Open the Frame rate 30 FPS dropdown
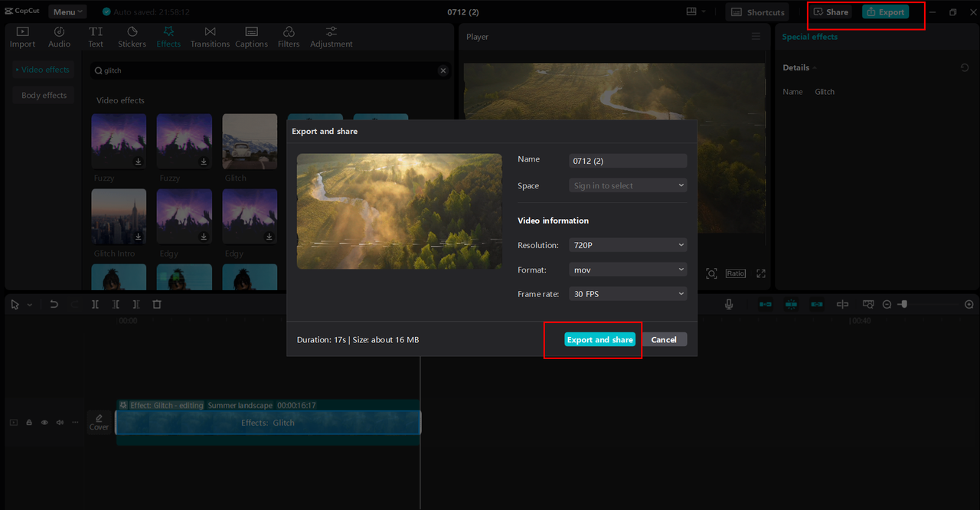This screenshot has height=510, width=980. pos(628,294)
